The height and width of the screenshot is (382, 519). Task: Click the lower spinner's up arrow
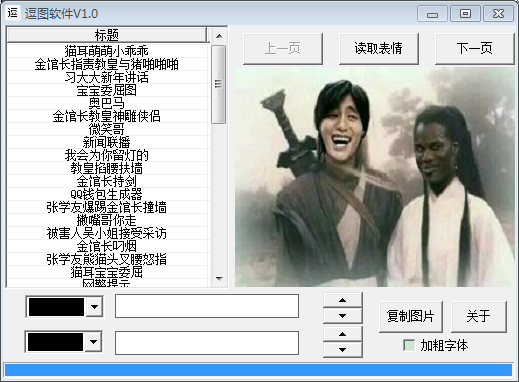click(x=342, y=334)
